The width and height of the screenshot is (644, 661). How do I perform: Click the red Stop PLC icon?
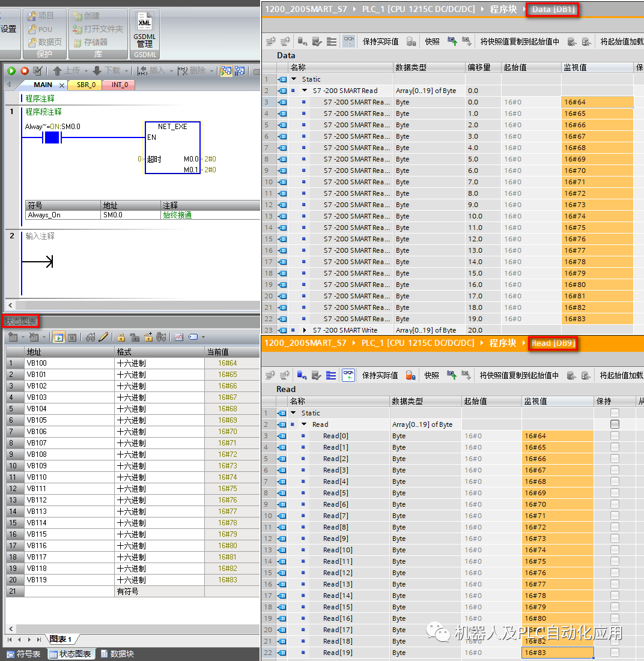pos(25,71)
